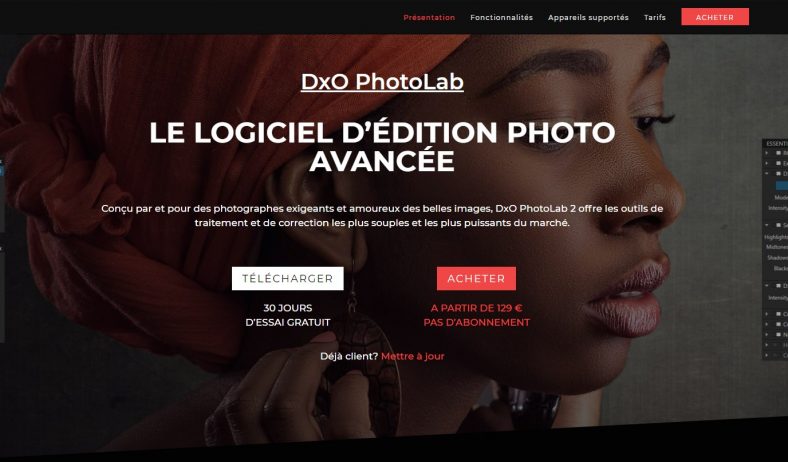Screen dimensions: 788x462
Task: Collapse the section containing Highlights and Midtones
Action: pyautogui.click(x=767, y=225)
